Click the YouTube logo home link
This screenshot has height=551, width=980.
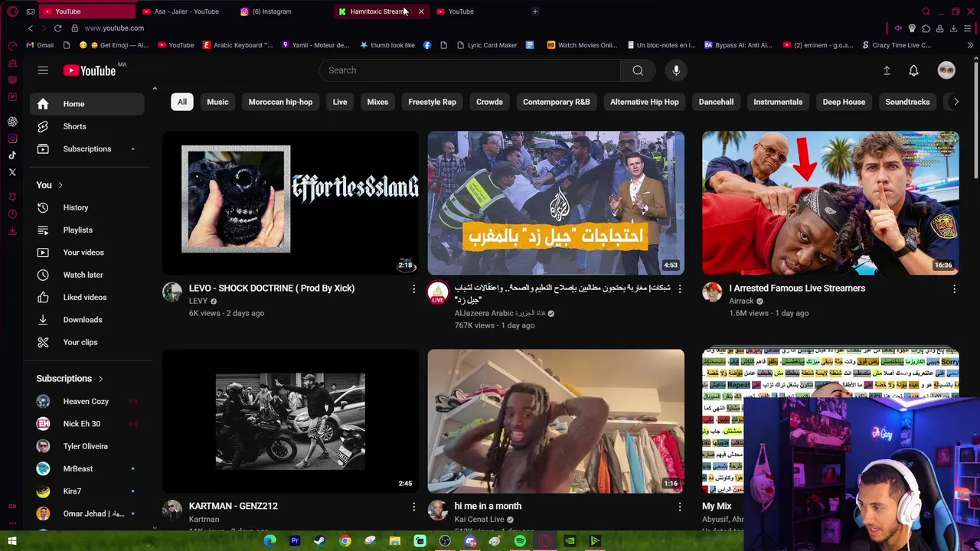[90, 70]
